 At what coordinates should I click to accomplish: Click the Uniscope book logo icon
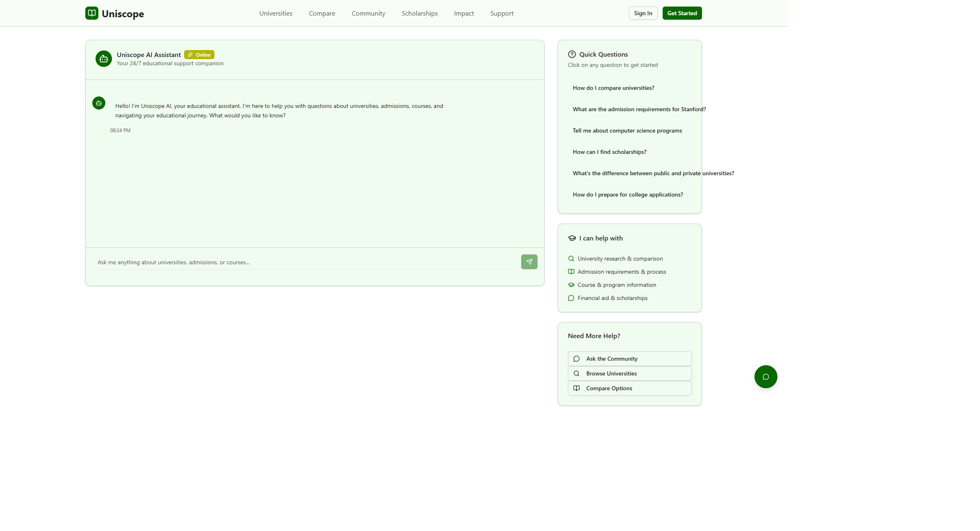pos(92,13)
